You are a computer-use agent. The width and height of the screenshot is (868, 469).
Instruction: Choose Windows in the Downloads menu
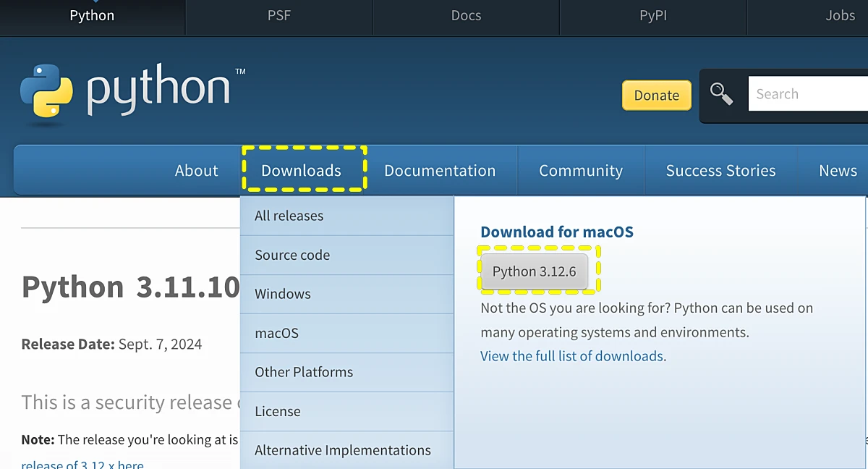pos(347,294)
